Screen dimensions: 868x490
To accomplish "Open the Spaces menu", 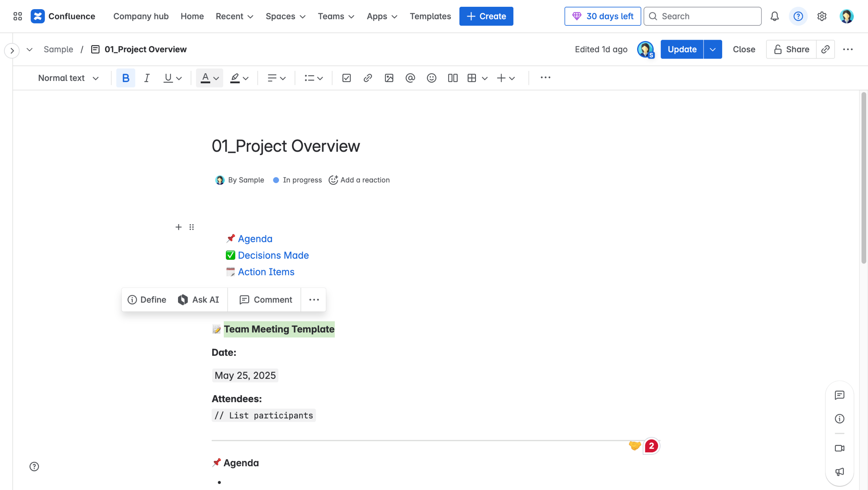I will 285,16.
